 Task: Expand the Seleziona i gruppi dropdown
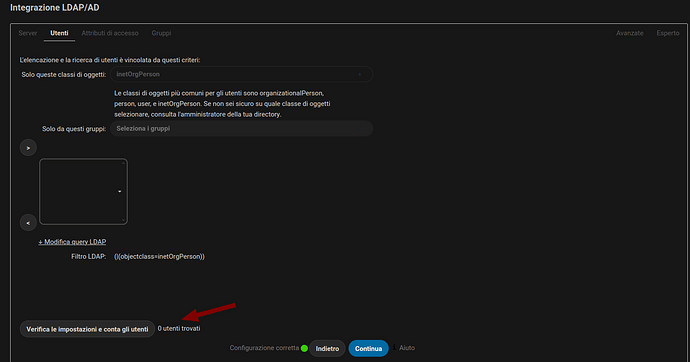click(242, 129)
